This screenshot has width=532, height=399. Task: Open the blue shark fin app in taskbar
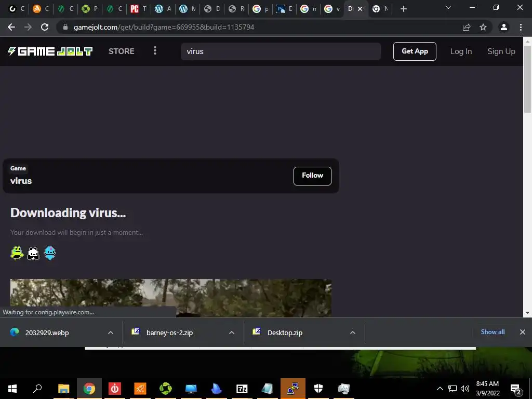click(x=217, y=389)
